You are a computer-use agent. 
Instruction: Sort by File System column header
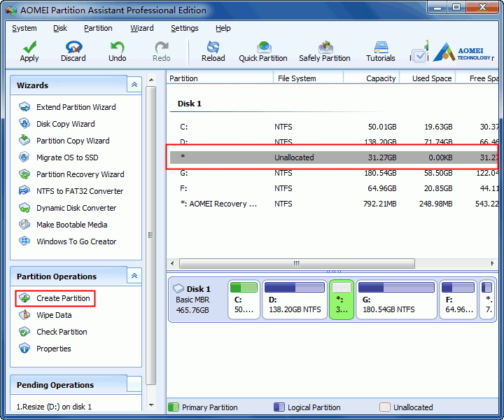click(x=309, y=78)
